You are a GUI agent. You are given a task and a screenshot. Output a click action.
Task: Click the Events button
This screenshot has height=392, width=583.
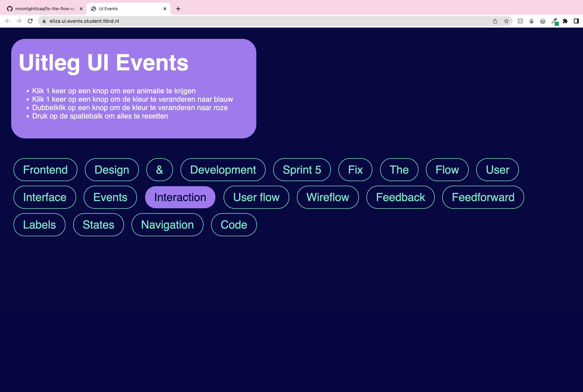(x=110, y=197)
